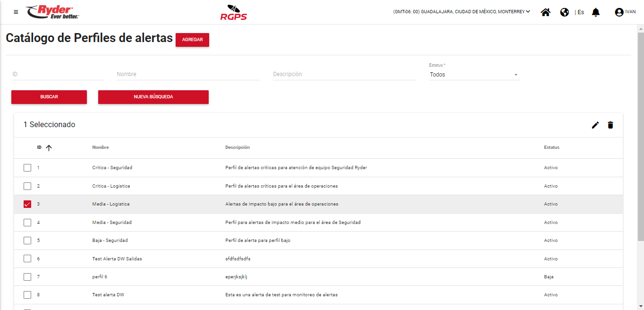Sort by the Nombre column header

click(101, 147)
